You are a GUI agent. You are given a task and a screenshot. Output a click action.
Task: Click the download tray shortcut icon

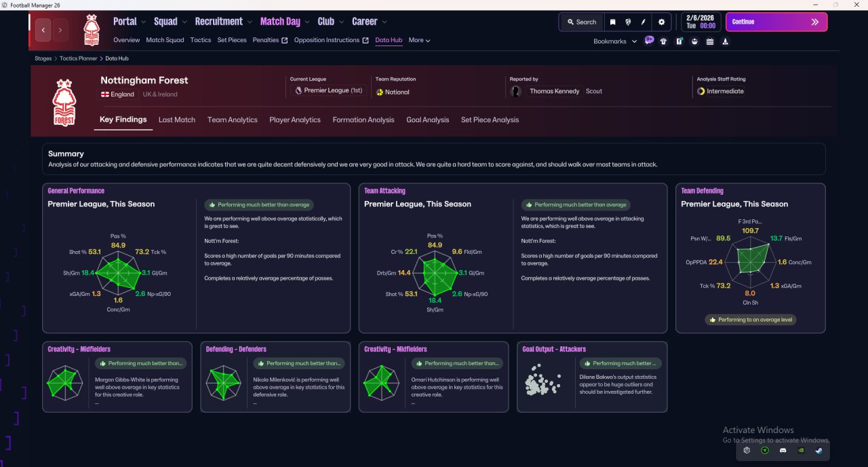click(726, 41)
